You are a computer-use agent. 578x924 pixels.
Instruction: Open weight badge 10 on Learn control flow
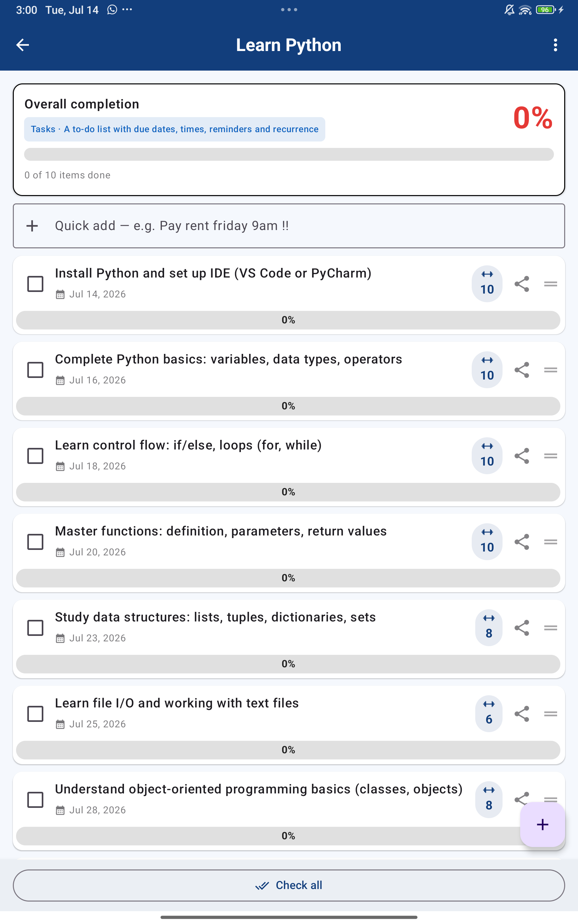[x=487, y=456]
